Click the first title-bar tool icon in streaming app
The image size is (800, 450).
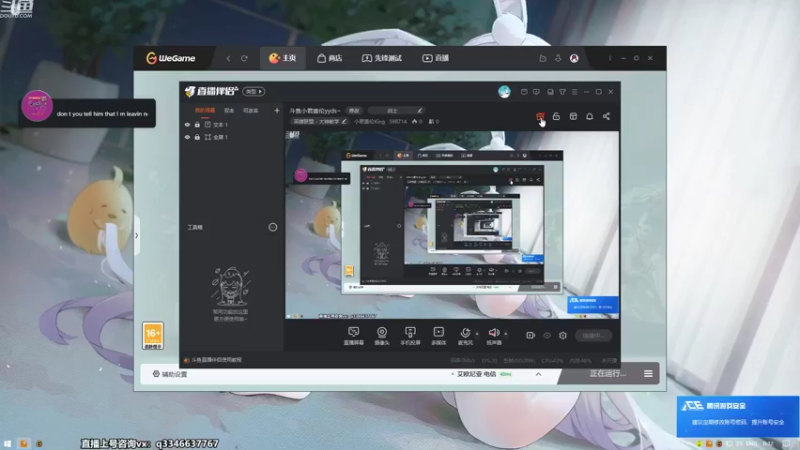524,92
